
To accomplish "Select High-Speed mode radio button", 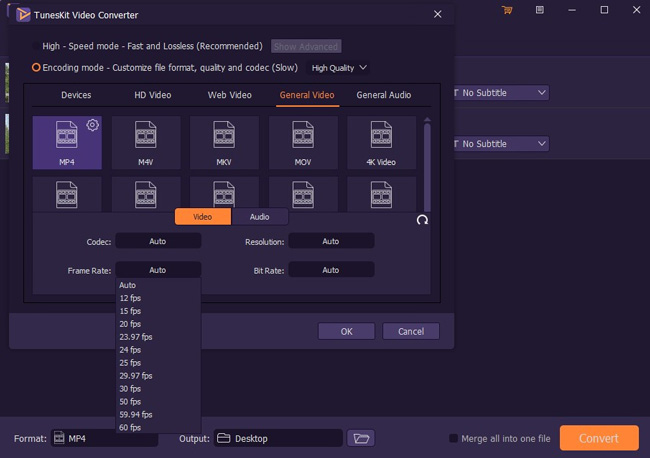I will [36, 46].
